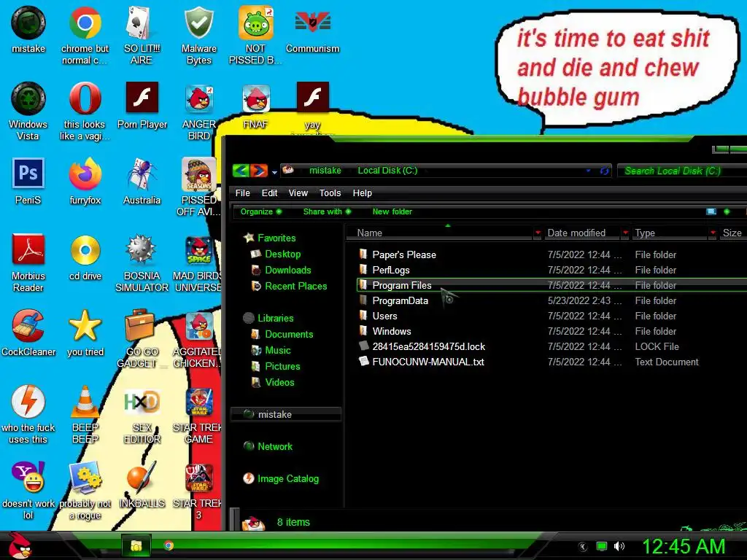Select the Documents library
Image resolution: width=747 pixels, height=560 pixels.
pyautogui.click(x=289, y=334)
